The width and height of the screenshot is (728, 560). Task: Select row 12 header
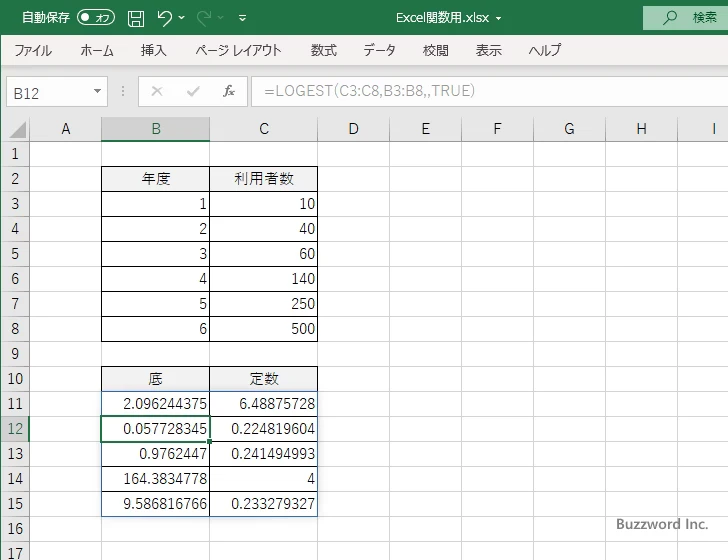point(15,429)
